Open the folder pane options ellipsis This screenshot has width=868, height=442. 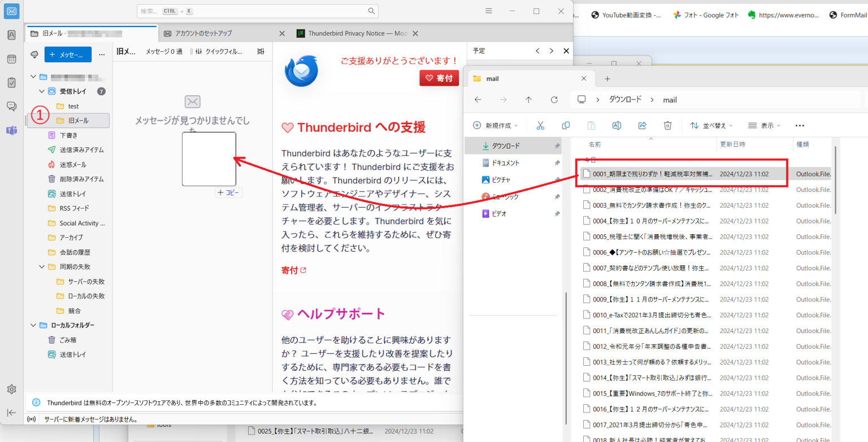coord(102,55)
